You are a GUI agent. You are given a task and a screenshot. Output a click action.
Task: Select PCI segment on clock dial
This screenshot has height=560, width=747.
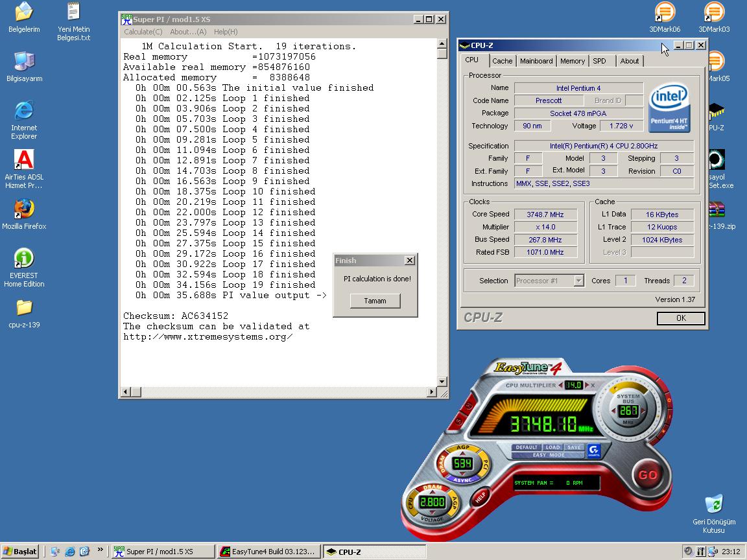pos(486,463)
